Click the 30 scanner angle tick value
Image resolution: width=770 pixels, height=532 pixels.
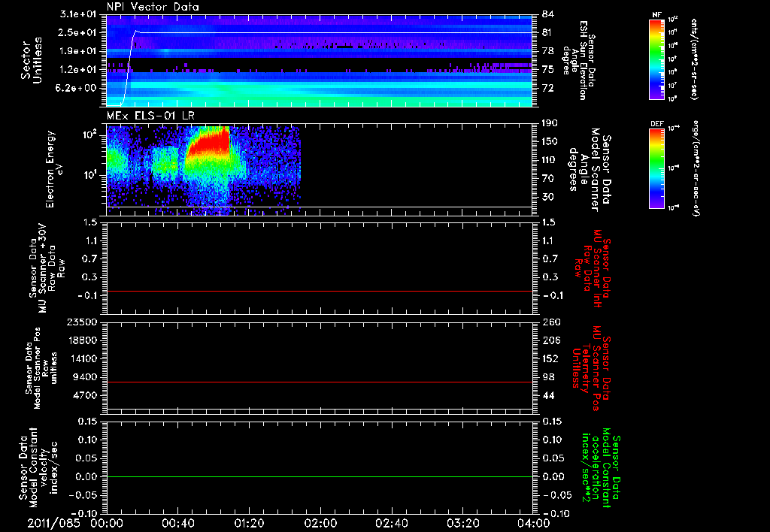548,197
